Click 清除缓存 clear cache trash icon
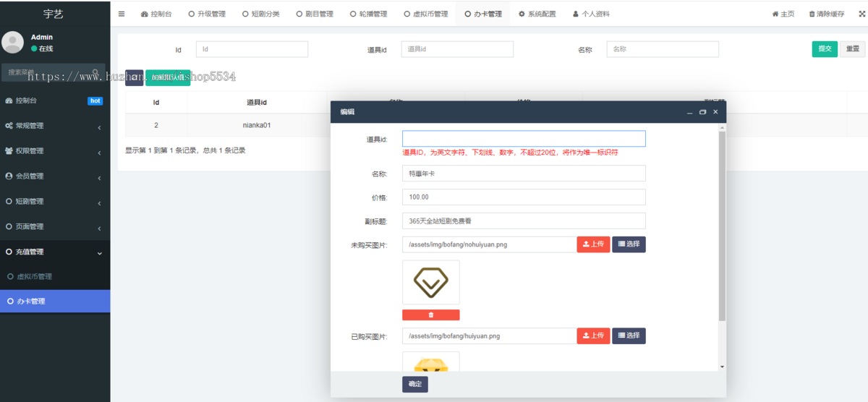The height and width of the screenshot is (402, 868). click(x=812, y=14)
